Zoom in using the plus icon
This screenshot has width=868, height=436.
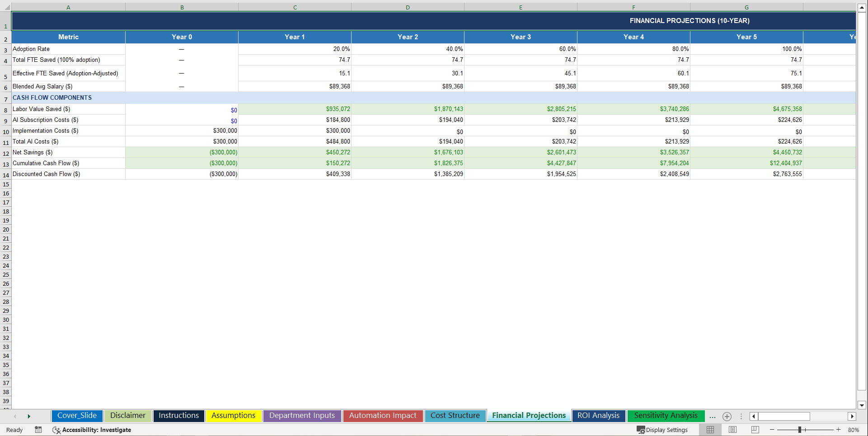point(839,430)
